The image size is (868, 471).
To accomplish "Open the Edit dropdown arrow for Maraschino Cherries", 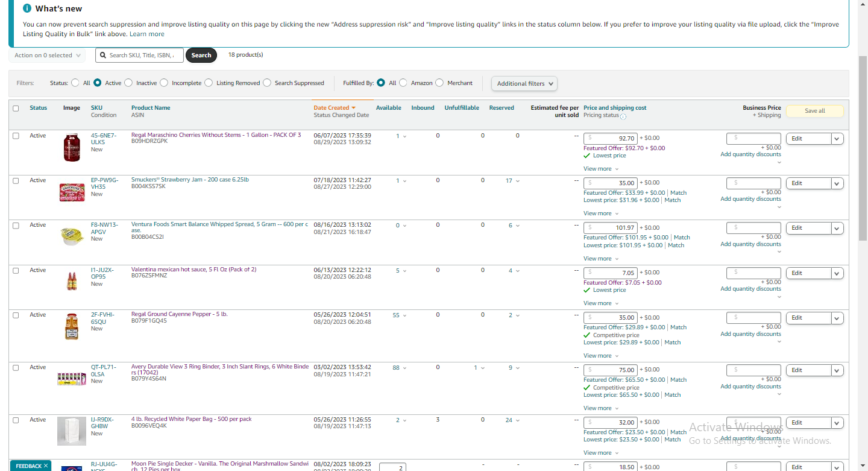I will pyautogui.click(x=837, y=139).
